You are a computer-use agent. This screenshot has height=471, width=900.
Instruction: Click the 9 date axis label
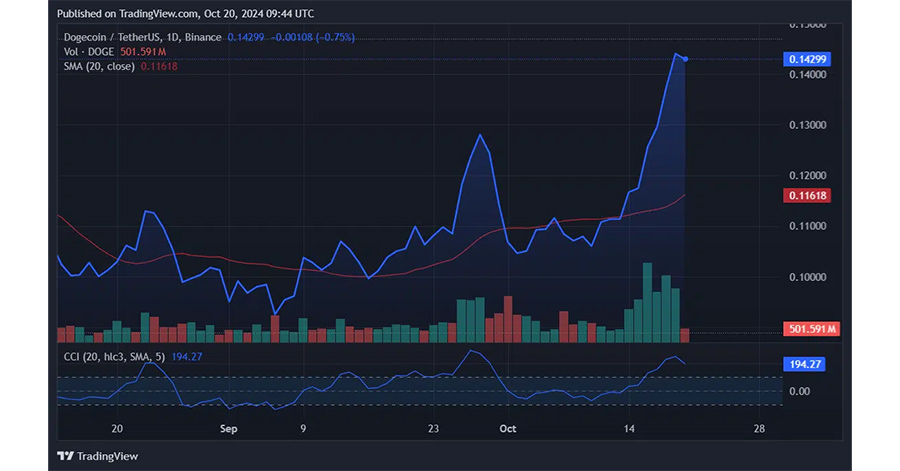click(x=303, y=429)
